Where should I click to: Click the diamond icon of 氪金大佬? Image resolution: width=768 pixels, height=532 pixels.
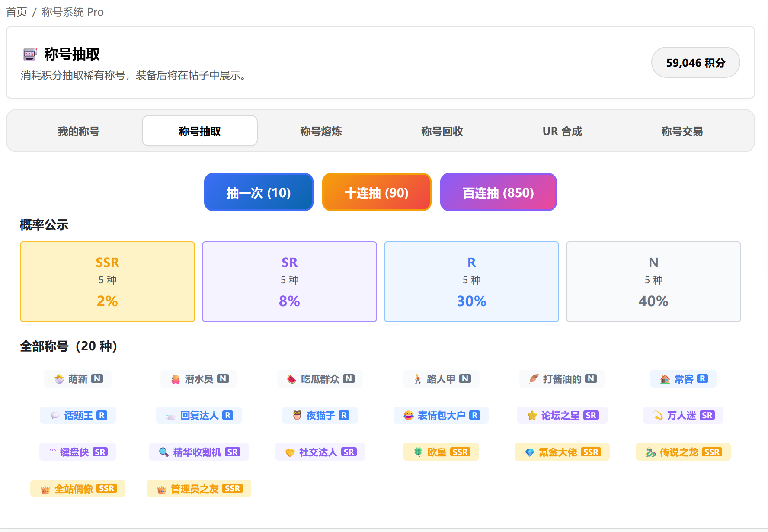[x=530, y=452]
